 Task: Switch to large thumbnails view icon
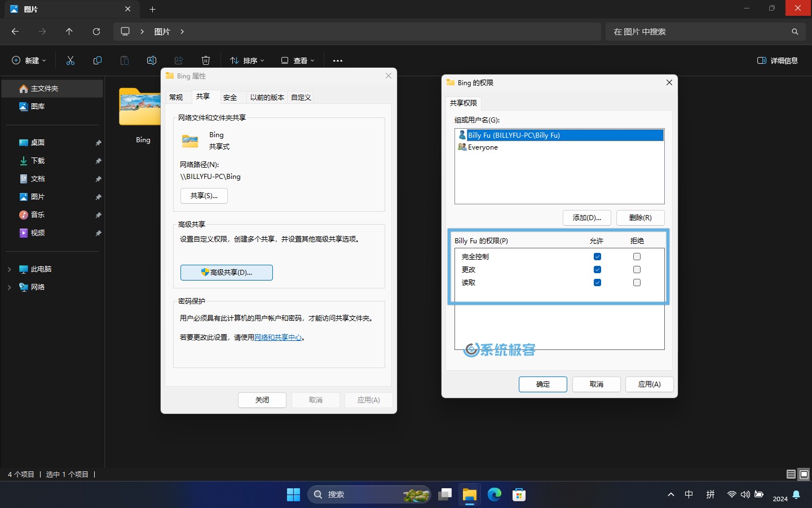(x=804, y=474)
